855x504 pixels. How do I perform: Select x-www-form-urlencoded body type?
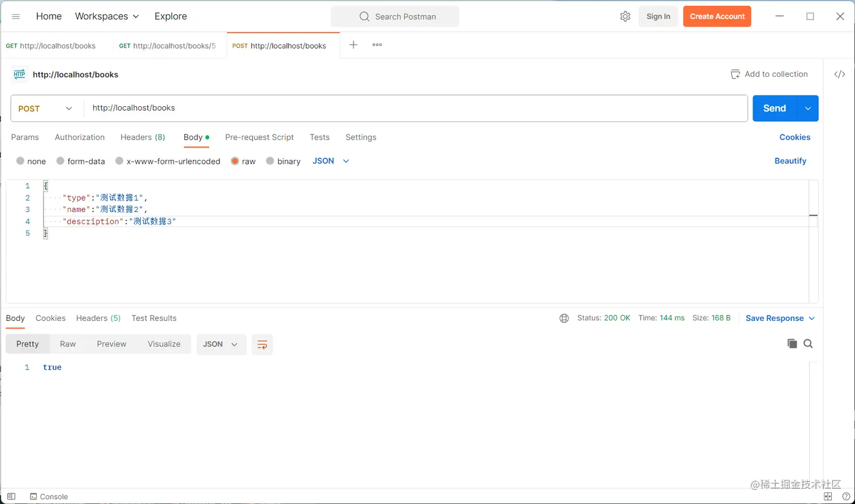[119, 161]
